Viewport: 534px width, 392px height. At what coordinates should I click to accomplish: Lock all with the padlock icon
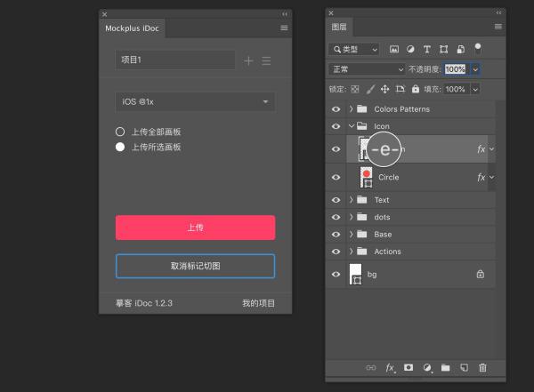coord(416,89)
